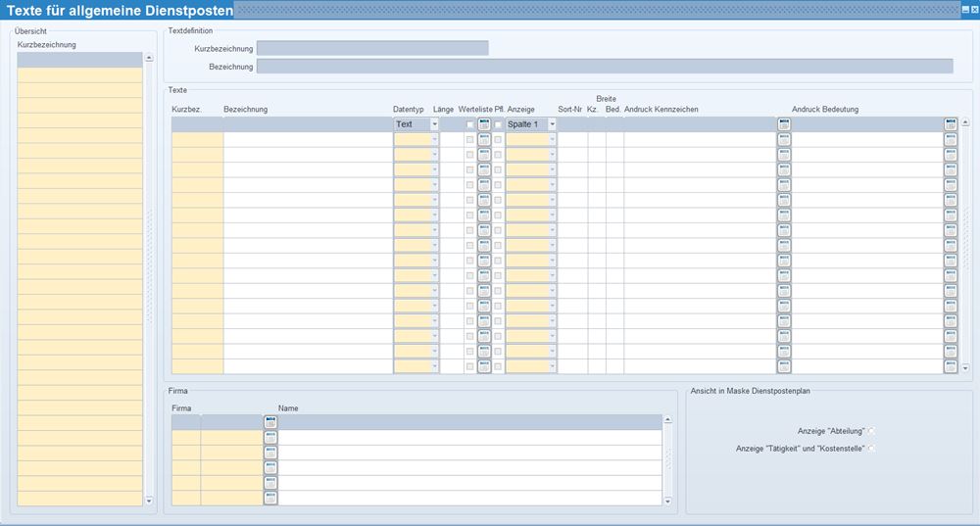Click Texte table scroll-up arrow
Image resolution: width=980 pixels, height=526 pixels.
[965, 122]
